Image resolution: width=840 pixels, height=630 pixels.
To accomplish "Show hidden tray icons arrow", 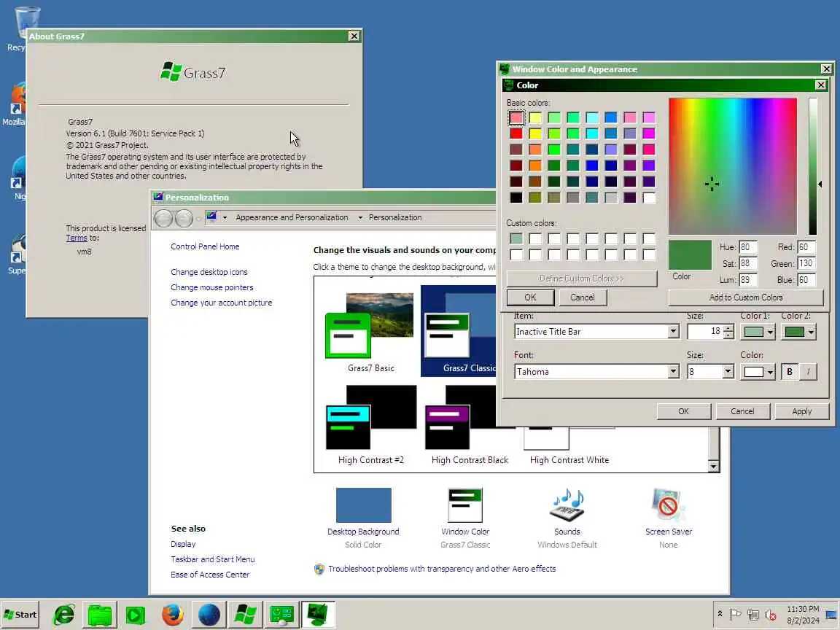I will [x=720, y=614].
